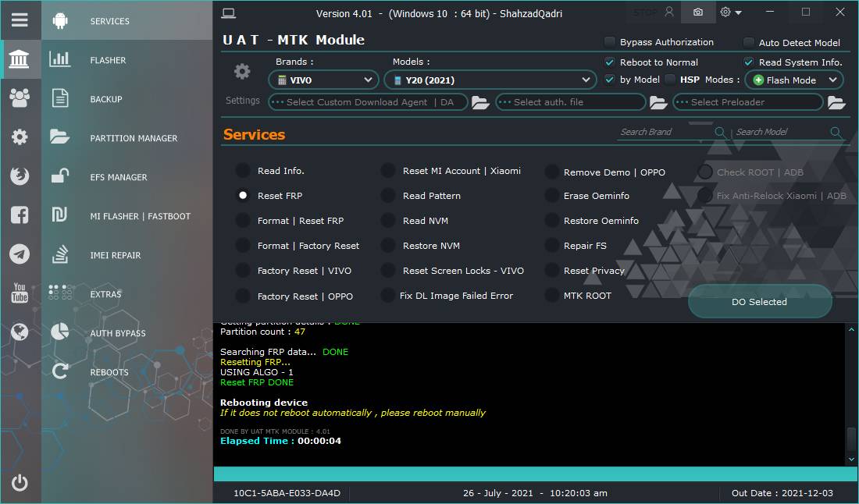Click the Select auth. file field

coord(571,102)
